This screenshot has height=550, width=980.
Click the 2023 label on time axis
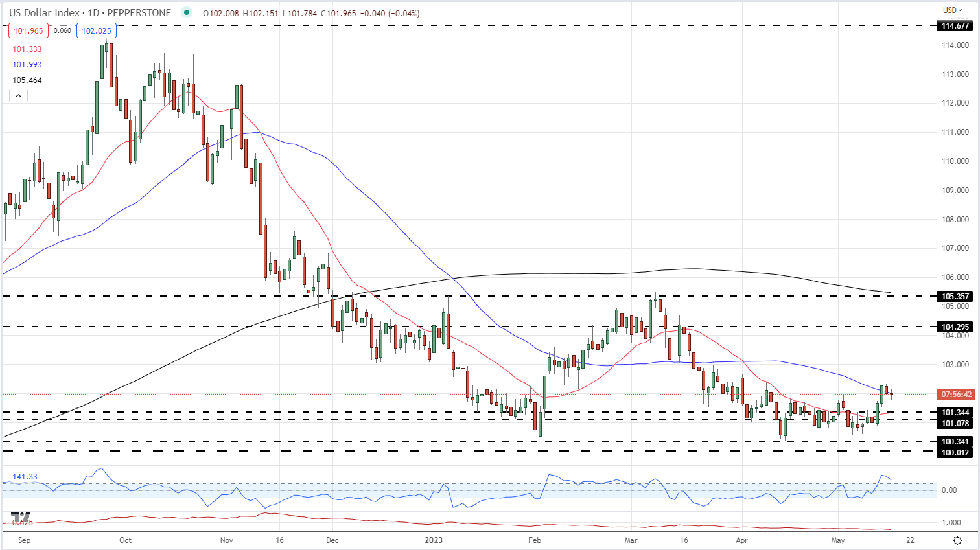point(434,540)
